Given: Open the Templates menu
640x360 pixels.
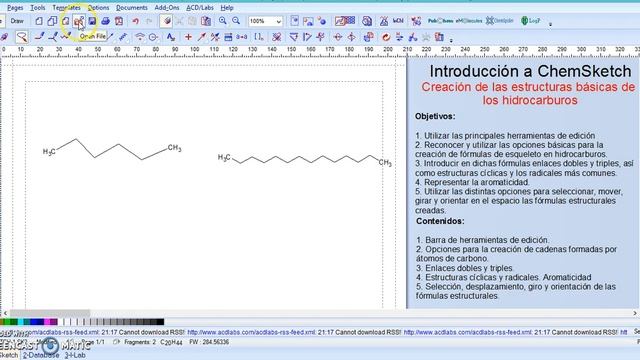Looking at the screenshot, I should click(x=66, y=8).
